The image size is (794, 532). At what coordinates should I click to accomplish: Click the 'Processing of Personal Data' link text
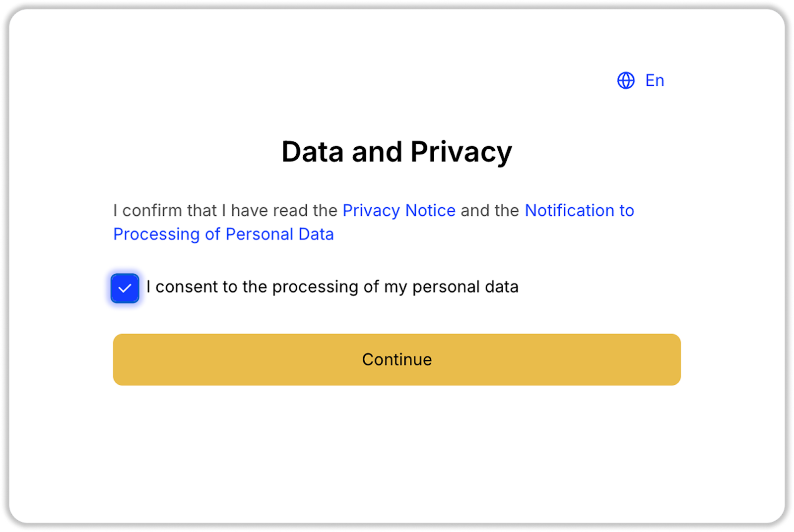pyautogui.click(x=223, y=234)
